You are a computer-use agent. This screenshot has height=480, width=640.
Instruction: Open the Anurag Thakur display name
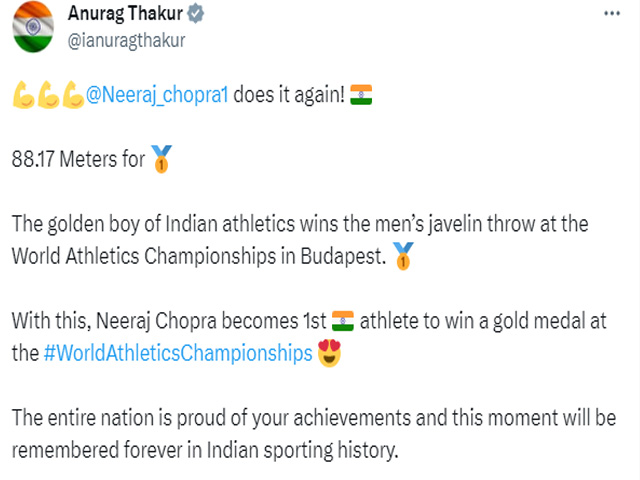(x=125, y=13)
